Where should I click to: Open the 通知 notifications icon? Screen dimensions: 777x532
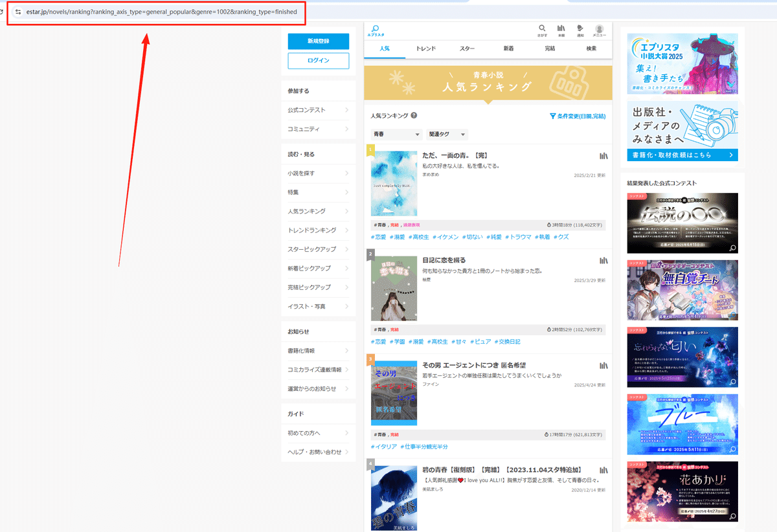pos(580,30)
